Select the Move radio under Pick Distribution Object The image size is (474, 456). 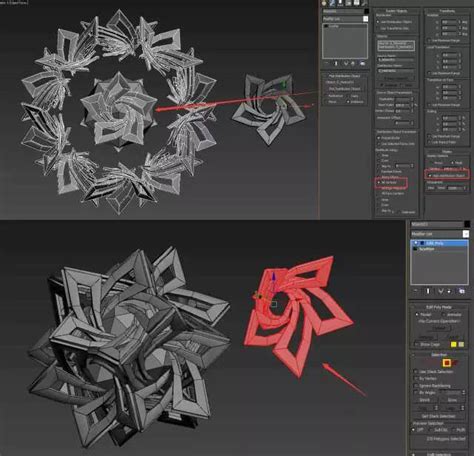[326, 102]
